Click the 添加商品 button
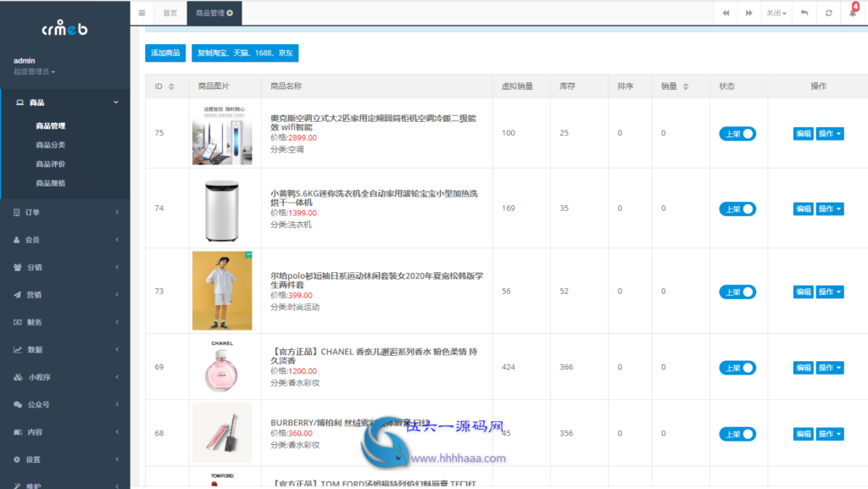This screenshot has width=868, height=489. coord(165,53)
